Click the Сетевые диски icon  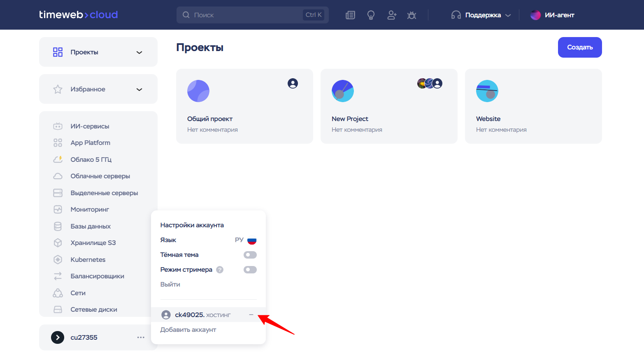[58, 310]
